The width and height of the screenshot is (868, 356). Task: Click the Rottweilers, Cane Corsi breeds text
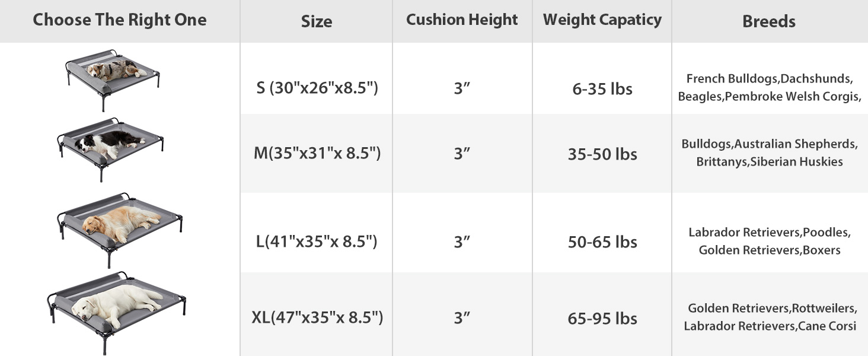(x=769, y=317)
